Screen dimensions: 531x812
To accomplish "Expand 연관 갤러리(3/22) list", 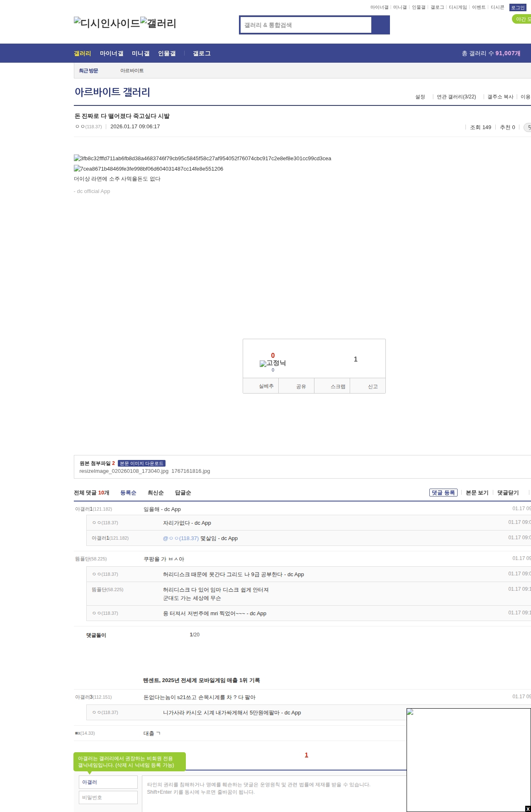I will [x=456, y=97].
